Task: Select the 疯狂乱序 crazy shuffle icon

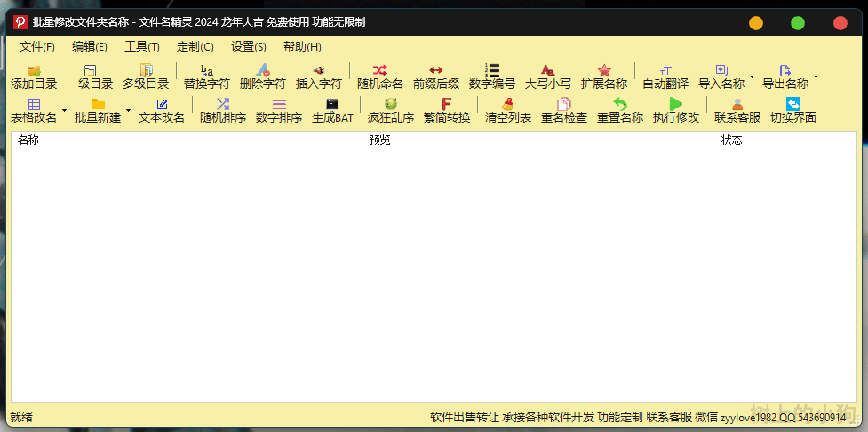Action: tap(391, 104)
